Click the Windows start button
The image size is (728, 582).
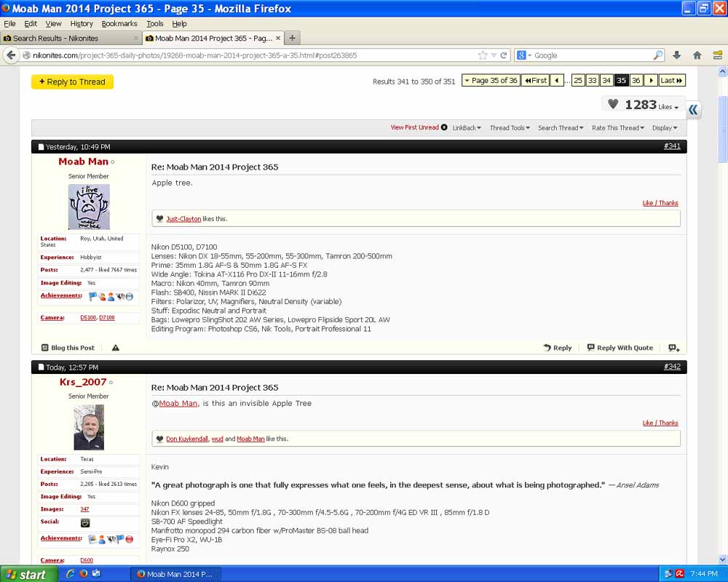click(26, 574)
